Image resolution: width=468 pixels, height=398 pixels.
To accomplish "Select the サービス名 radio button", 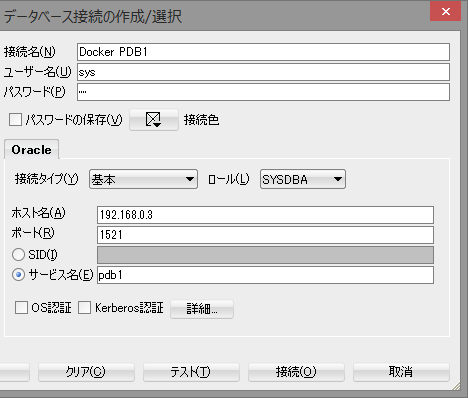I will pos(18,275).
